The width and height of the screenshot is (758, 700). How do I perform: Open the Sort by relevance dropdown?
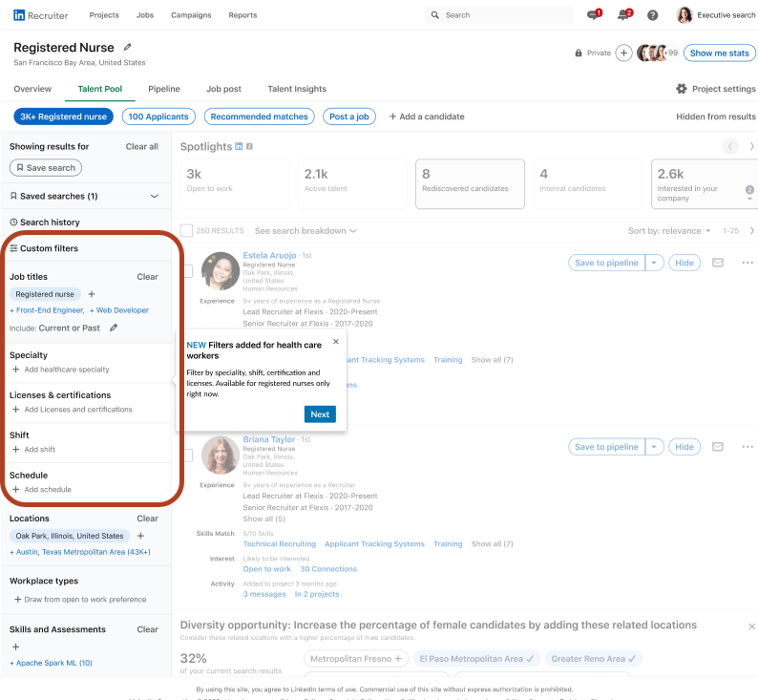pos(669,230)
